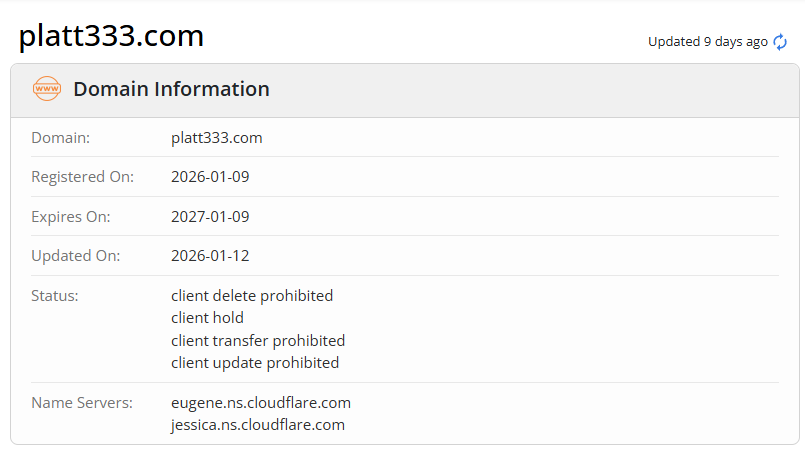Click the refresh icon beside Updated
Viewport: 805px width, 452px height.
(x=780, y=42)
